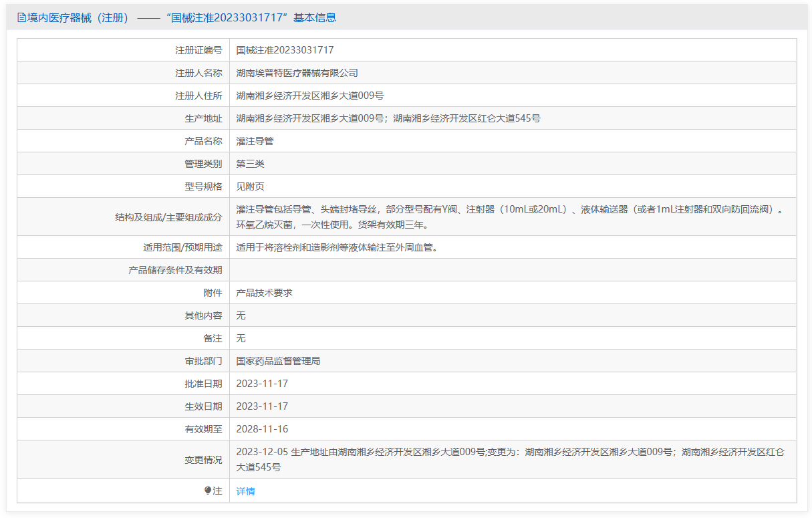Click the 注册人住所 label
Screen dimensions: 812x518
(x=198, y=96)
